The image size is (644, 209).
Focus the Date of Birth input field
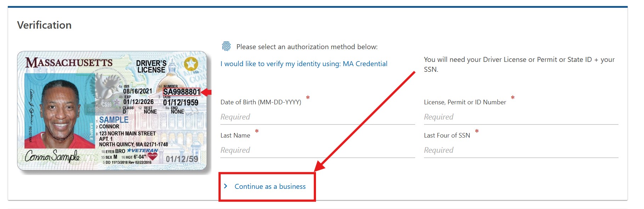[317, 117]
